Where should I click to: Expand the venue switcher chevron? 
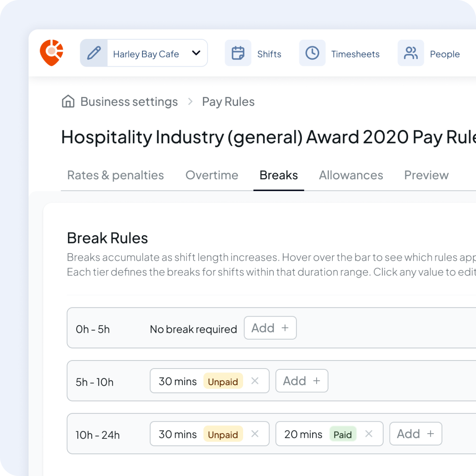pyautogui.click(x=196, y=53)
